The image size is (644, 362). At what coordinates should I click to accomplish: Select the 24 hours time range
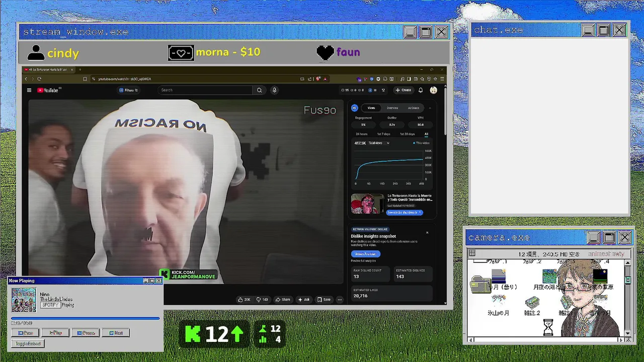click(x=362, y=134)
